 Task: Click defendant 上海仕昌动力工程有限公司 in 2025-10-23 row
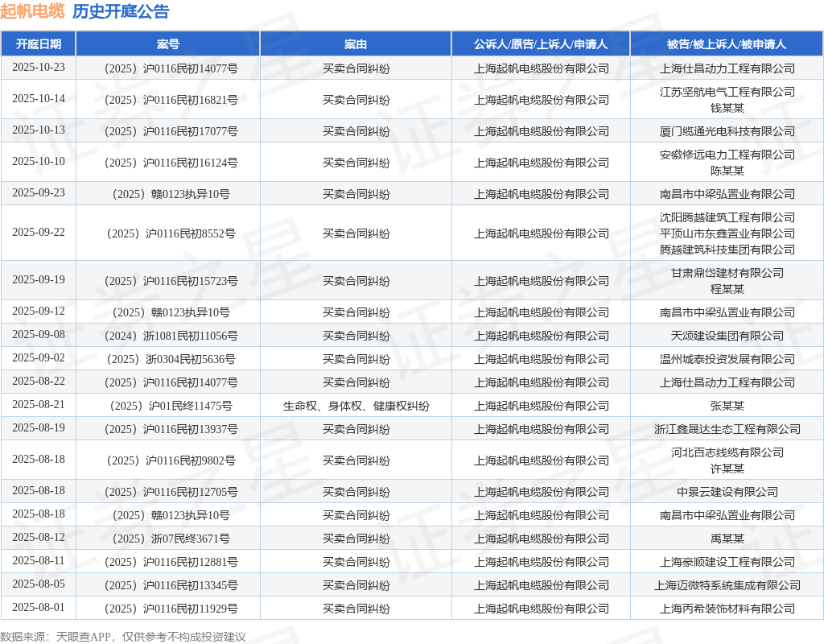click(727, 68)
